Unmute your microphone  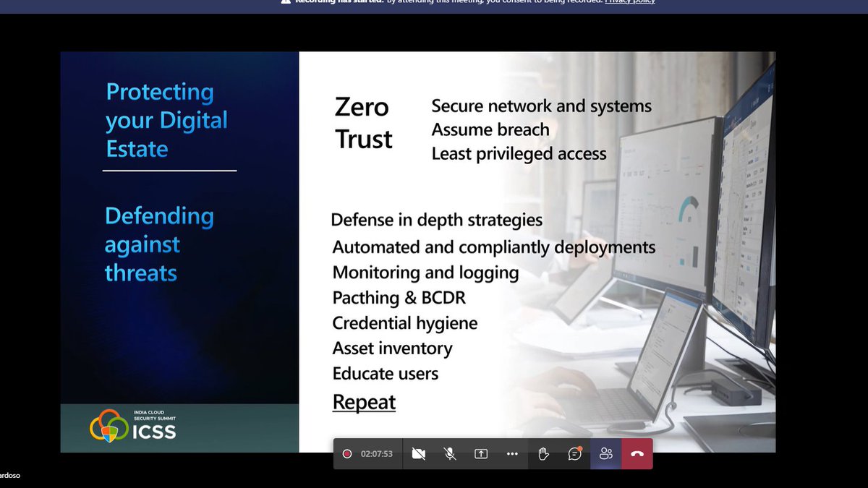pos(449,454)
